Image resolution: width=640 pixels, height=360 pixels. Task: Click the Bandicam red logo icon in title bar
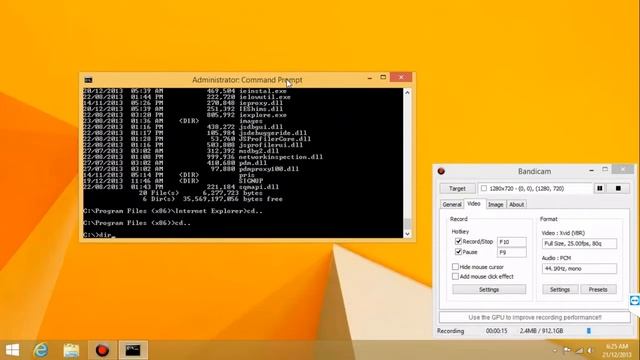tap(441, 171)
